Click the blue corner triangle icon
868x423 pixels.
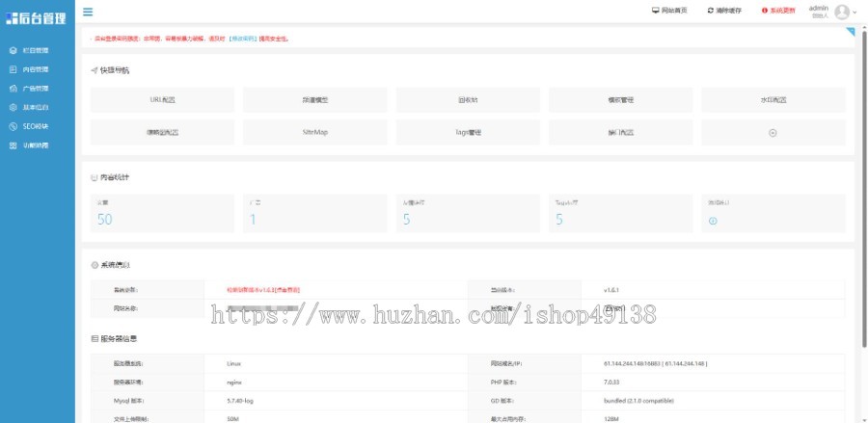(851, 32)
